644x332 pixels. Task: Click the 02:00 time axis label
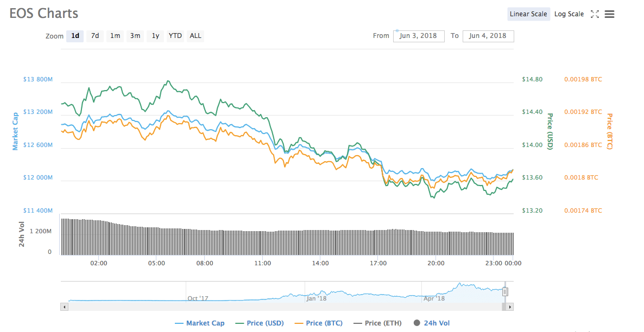[99, 263]
